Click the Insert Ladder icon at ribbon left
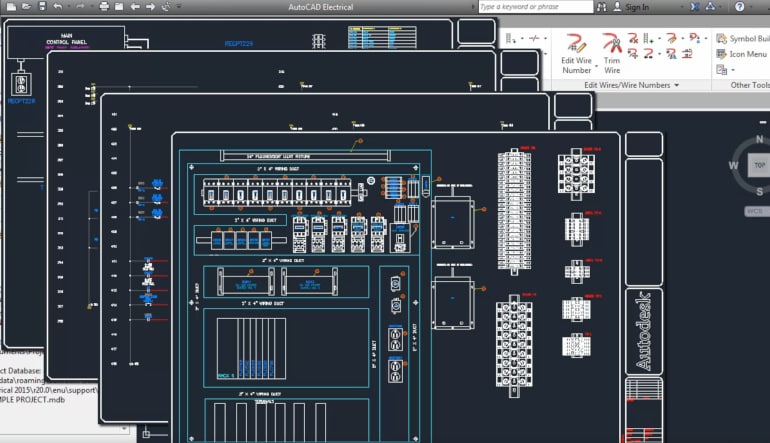 [x=511, y=38]
